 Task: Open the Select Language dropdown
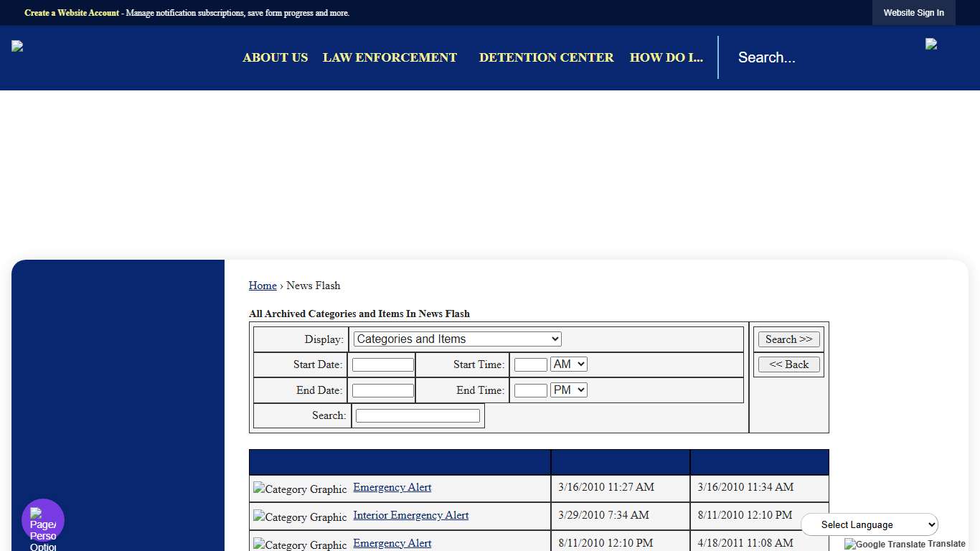[869, 524]
